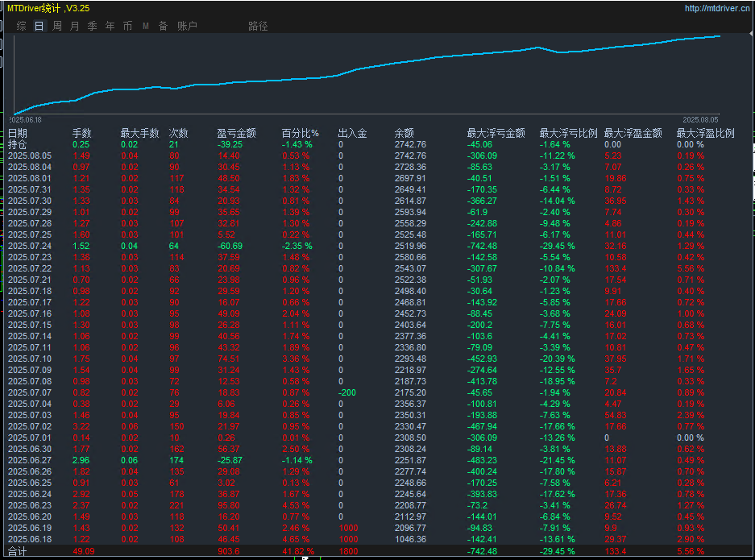Open the 币 symbol tab
755x560 pixels.
coord(127,26)
